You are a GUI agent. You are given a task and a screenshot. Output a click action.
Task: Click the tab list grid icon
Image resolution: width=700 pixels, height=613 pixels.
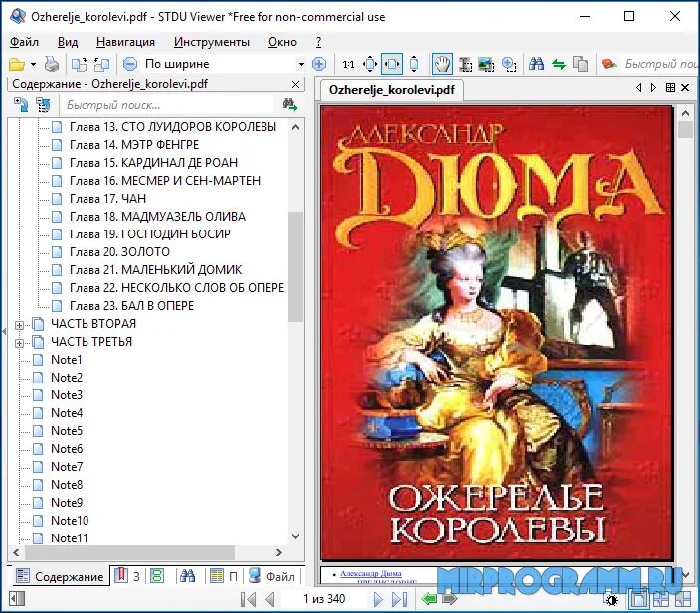click(x=670, y=87)
